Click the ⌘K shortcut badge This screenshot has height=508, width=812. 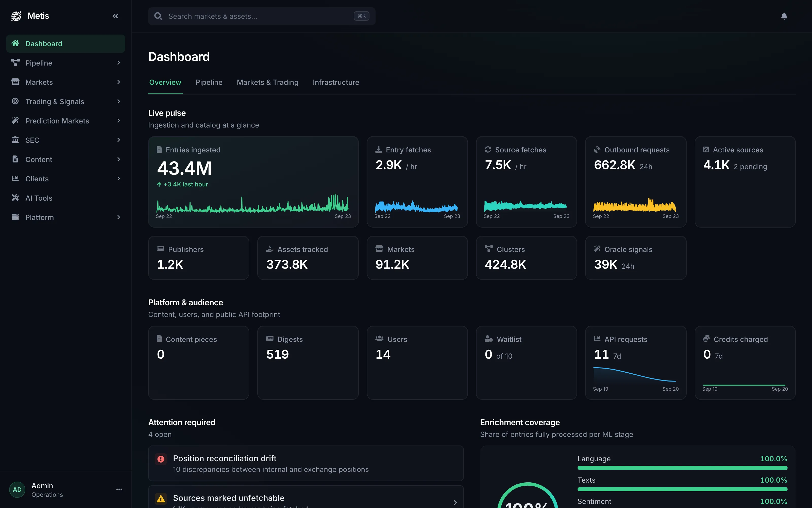click(x=361, y=16)
